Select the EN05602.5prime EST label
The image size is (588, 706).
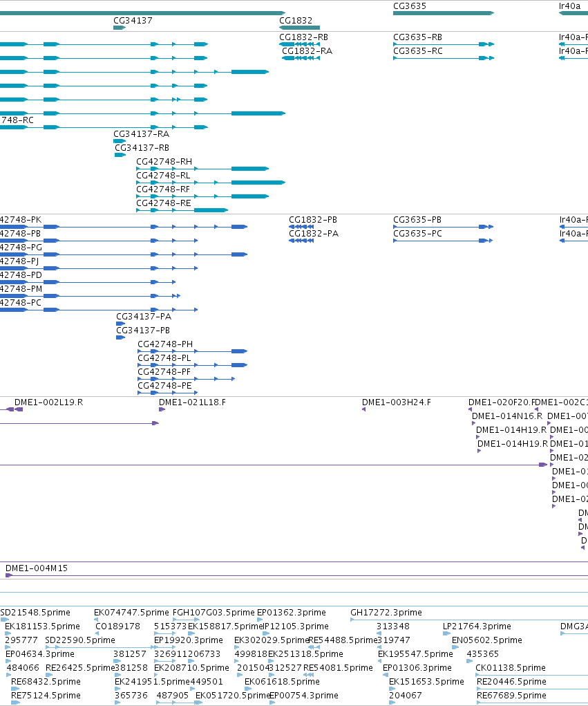point(487,640)
